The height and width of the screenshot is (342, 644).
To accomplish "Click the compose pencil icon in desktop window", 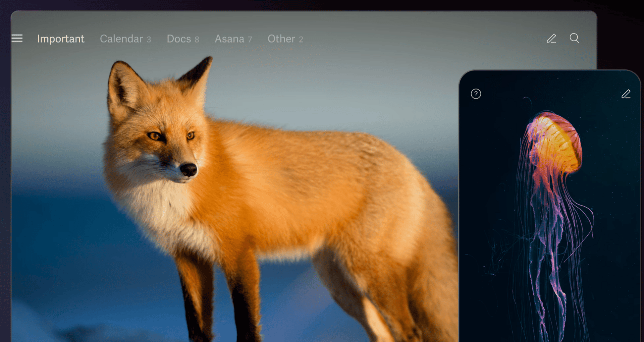I will tap(551, 39).
